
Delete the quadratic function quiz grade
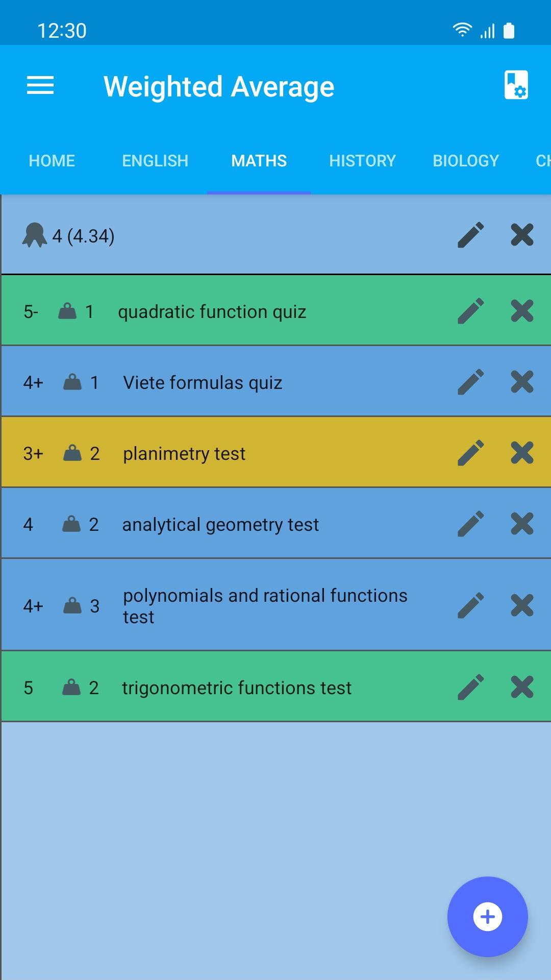[x=522, y=311]
